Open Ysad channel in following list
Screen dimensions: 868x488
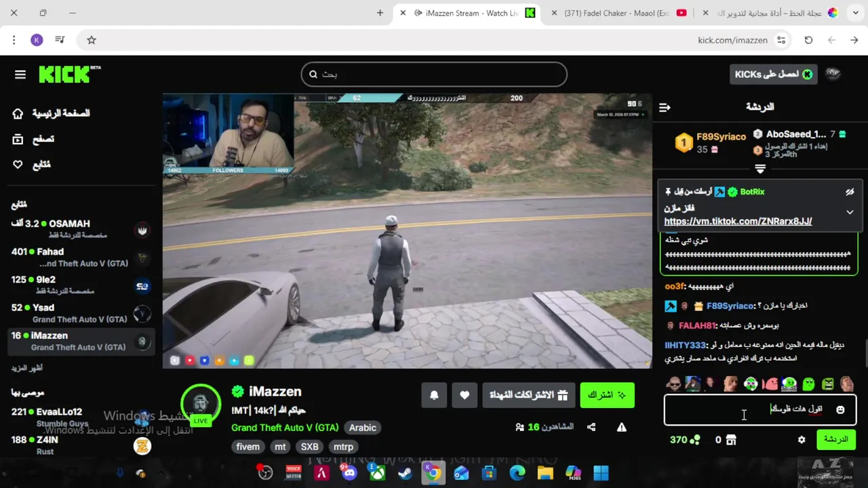81,313
